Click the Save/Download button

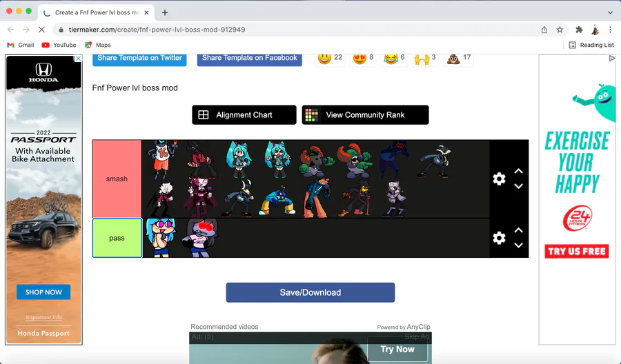pos(310,292)
